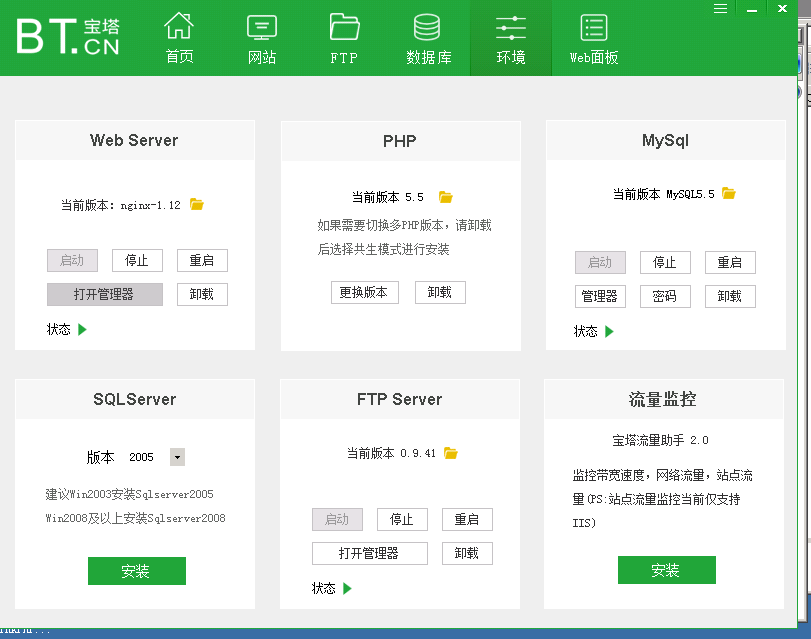
Task: Open FTP Server 打开管理器 button
Action: tap(370, 553)
